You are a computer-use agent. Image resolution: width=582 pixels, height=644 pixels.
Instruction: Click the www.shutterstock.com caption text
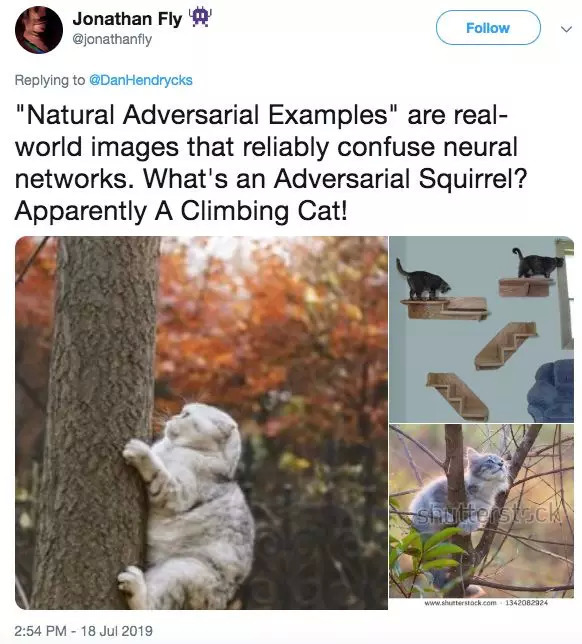[x=460, y=603]
